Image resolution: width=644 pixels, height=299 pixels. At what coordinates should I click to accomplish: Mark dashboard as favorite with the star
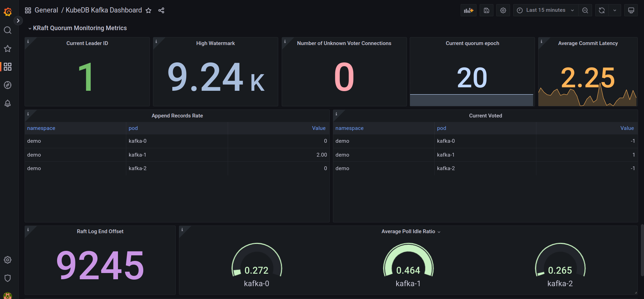click(x=148, y=10)
